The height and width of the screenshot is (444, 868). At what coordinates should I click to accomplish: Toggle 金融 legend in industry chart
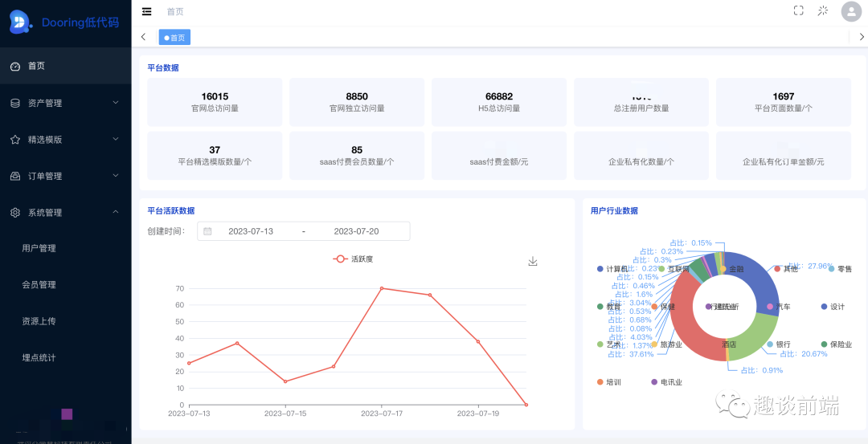[x=732, y=269]
